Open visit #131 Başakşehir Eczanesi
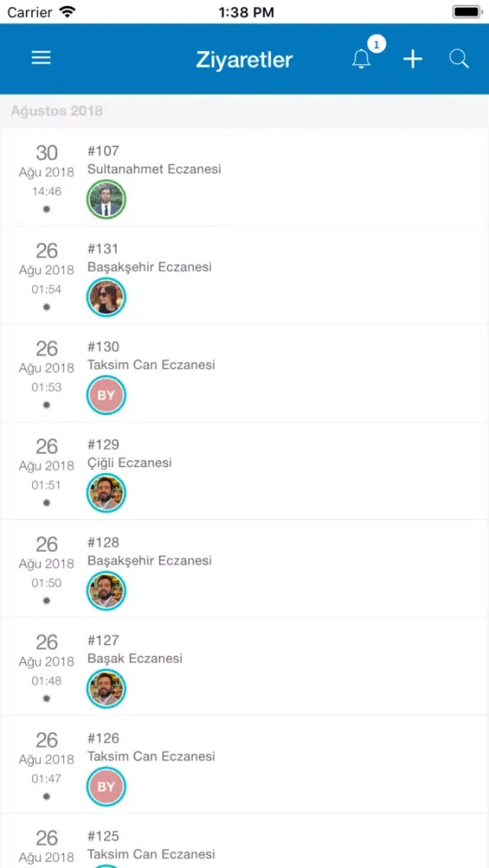Image resolution: width=489 pixels, height=868 pixels. [x=244, y=275]
